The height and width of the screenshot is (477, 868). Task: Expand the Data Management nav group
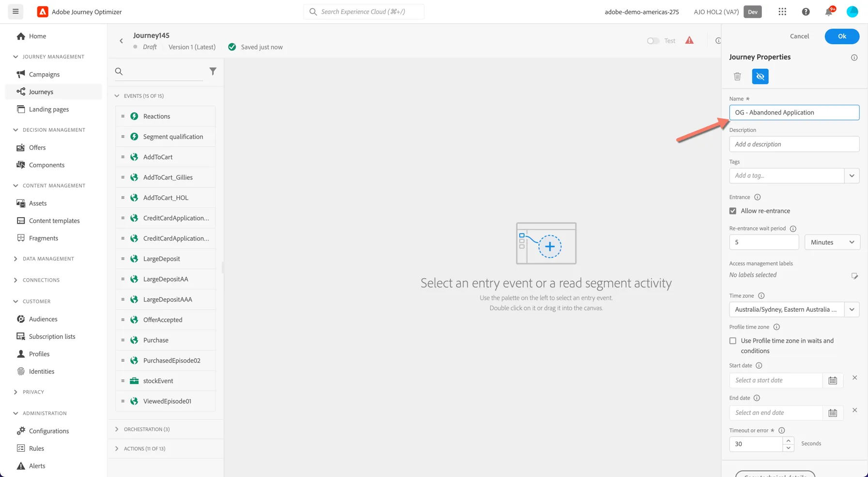[15, 259]
